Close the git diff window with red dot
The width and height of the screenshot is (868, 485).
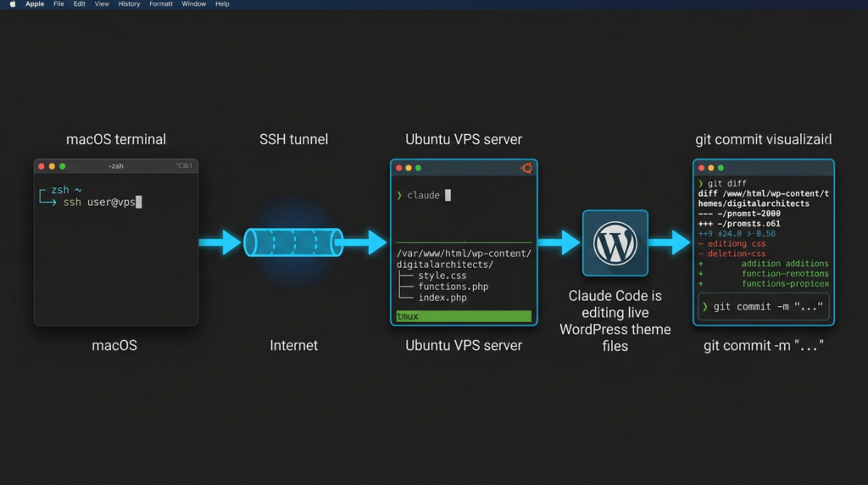pos(701,168)
